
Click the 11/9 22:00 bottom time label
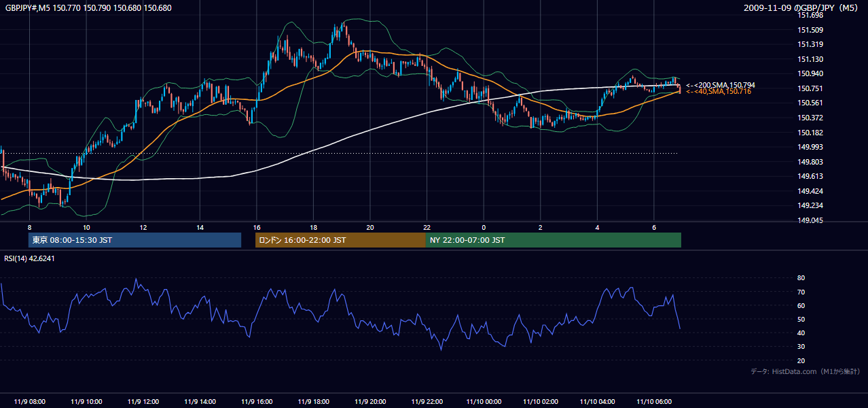[427, 402]
